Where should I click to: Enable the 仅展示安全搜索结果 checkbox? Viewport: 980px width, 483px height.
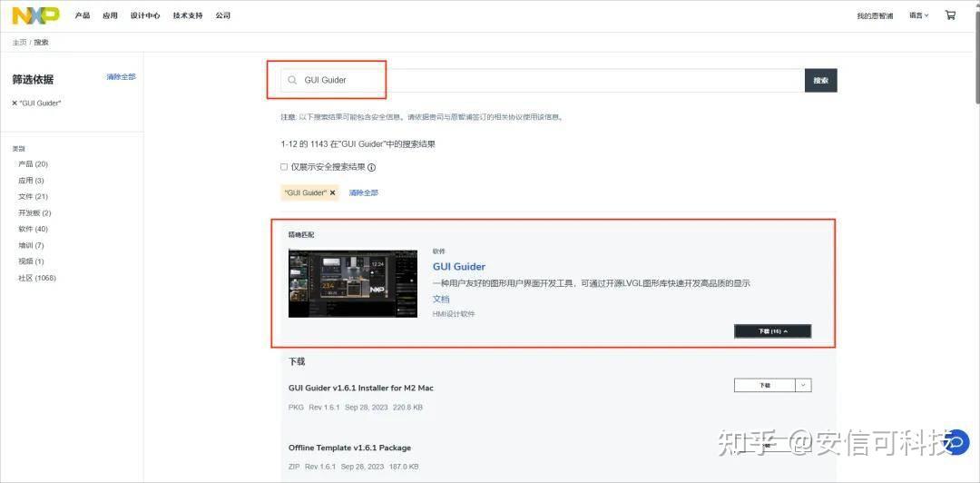[x=284, y=167]
